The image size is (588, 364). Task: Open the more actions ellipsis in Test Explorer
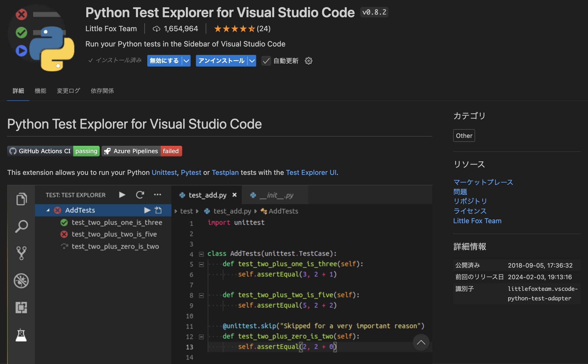click(x=158, y=195)
